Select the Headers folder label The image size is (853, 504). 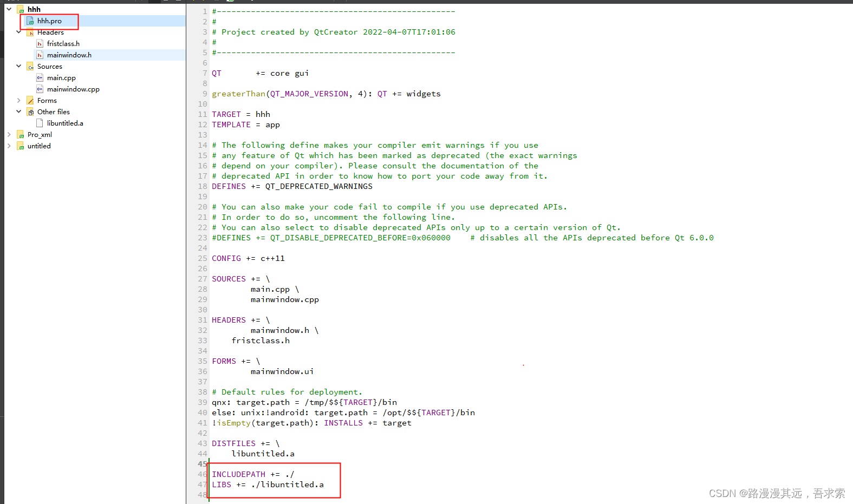tap(50, 32)
